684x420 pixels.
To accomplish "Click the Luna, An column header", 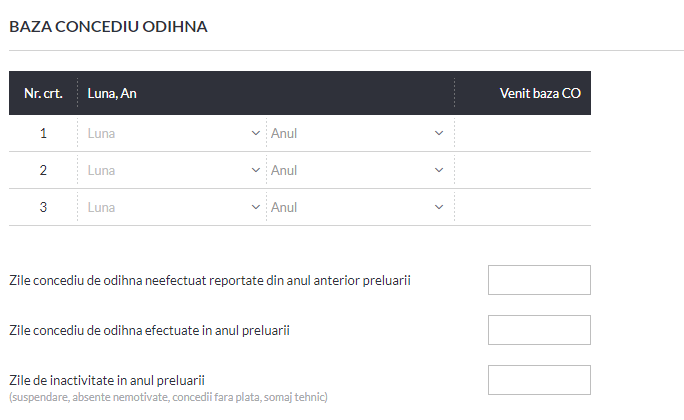I will tap(112, 93).
